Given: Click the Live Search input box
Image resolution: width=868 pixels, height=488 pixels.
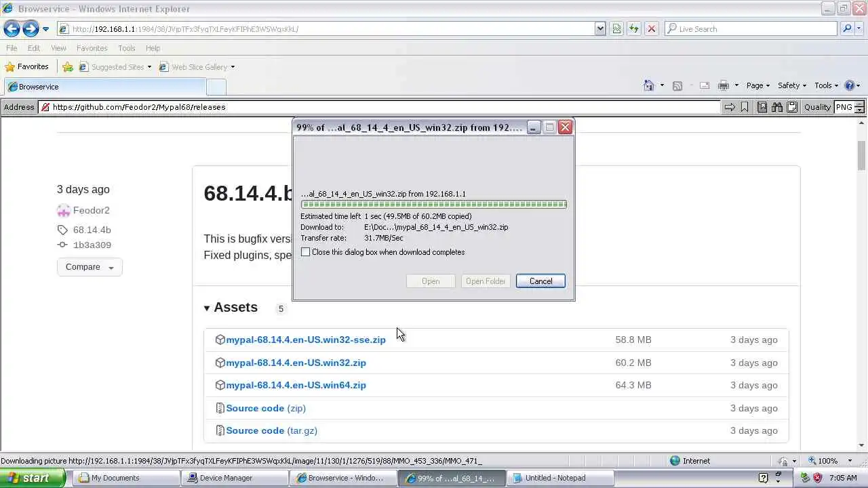Looking at the screenshot, I should (751, 28).
